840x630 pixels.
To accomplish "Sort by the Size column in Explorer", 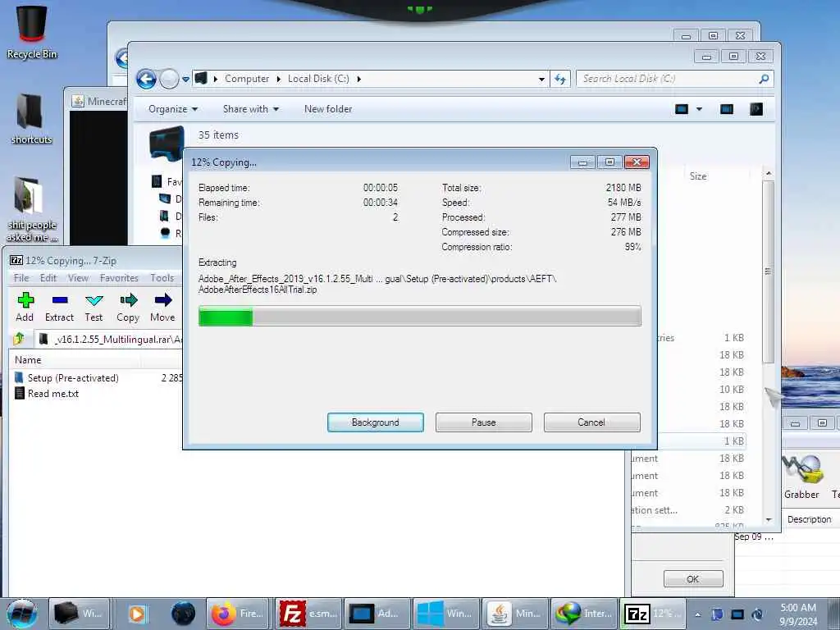I will click(x=698, y=176).
